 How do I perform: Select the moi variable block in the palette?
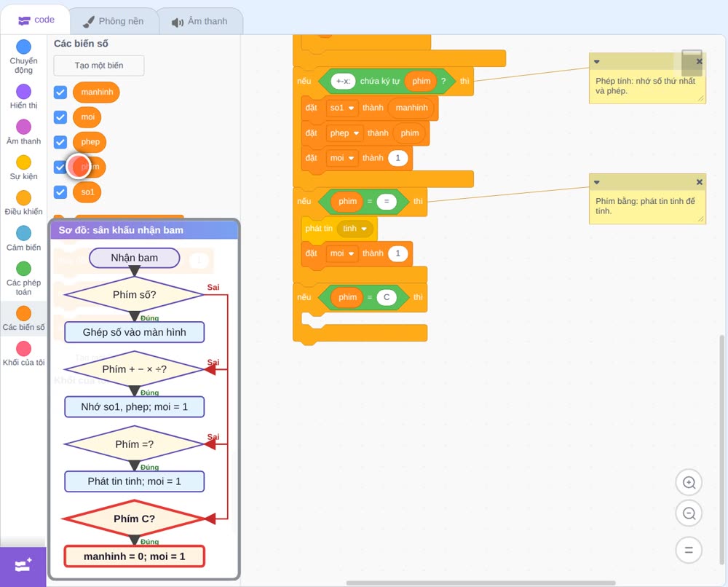click(x=87, y=117)
